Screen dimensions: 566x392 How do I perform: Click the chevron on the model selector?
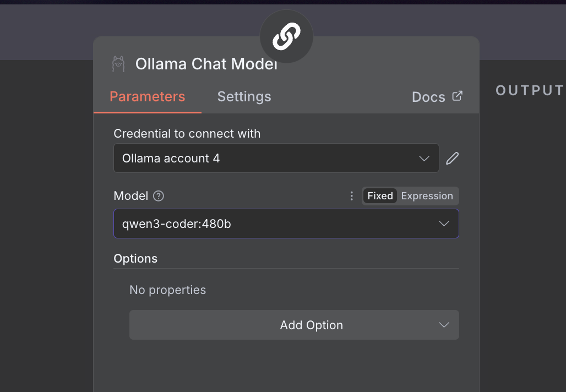pyautogui.click(x=444, y=224)
